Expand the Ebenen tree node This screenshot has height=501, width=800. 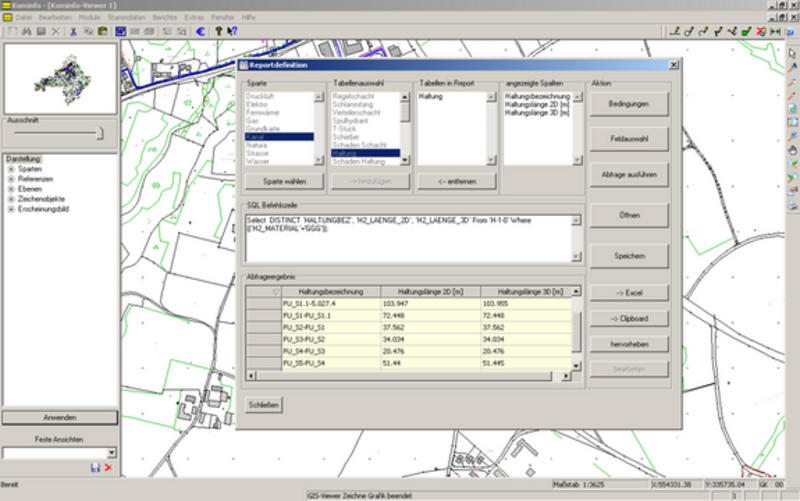click(x=11, y=189)
